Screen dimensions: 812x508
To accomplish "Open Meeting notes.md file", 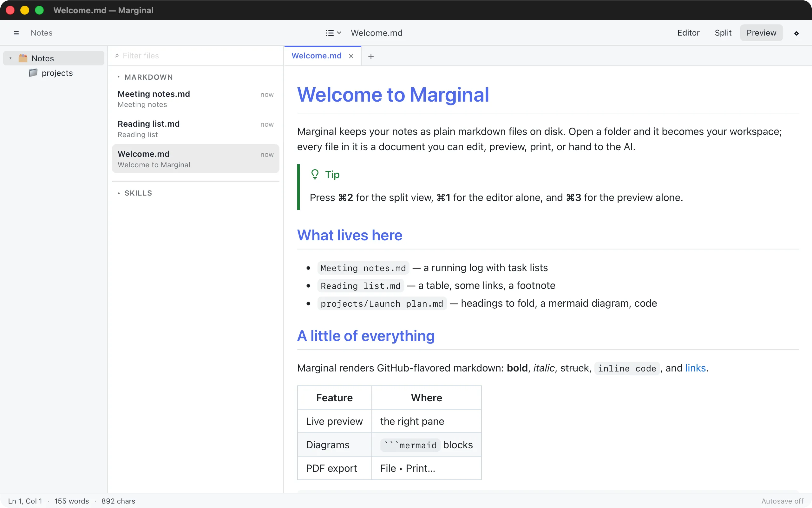I will tap(196, 99).
